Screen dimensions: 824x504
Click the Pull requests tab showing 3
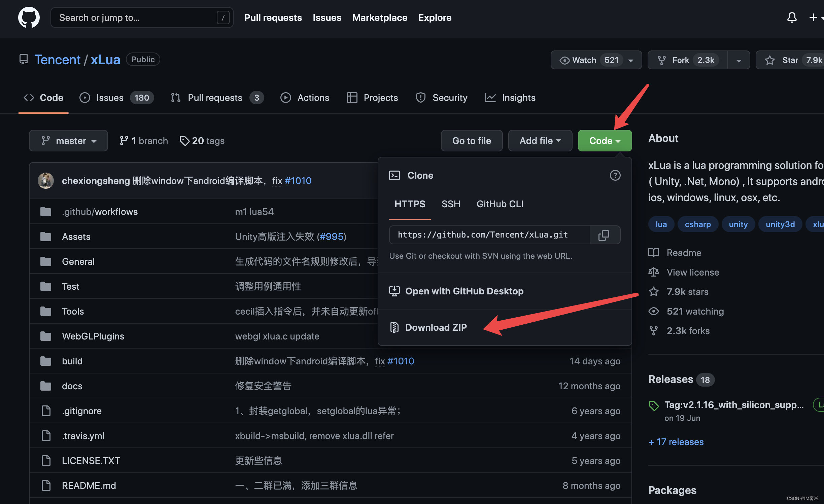click(215, 98)
